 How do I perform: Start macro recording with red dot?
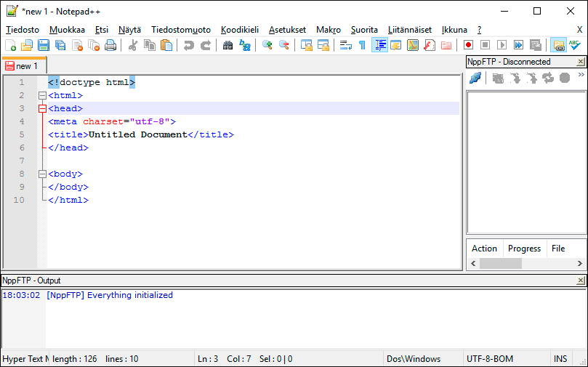pos(468,45)
